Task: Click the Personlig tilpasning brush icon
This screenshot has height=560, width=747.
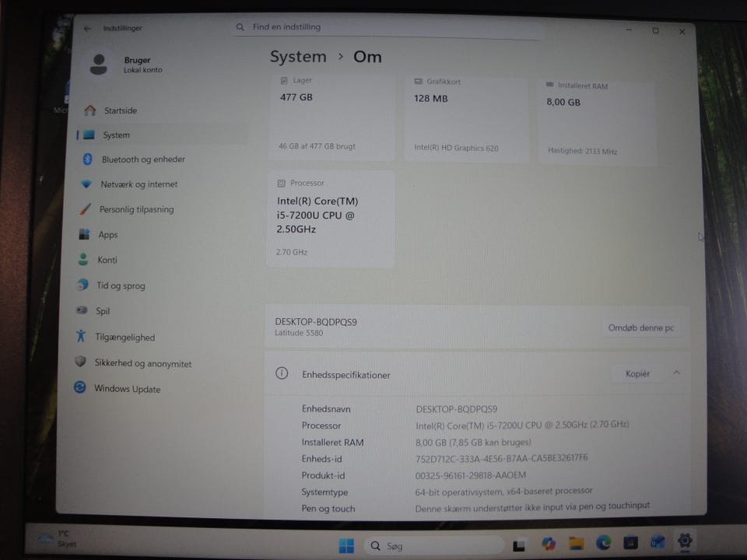Action: (86, 209)
